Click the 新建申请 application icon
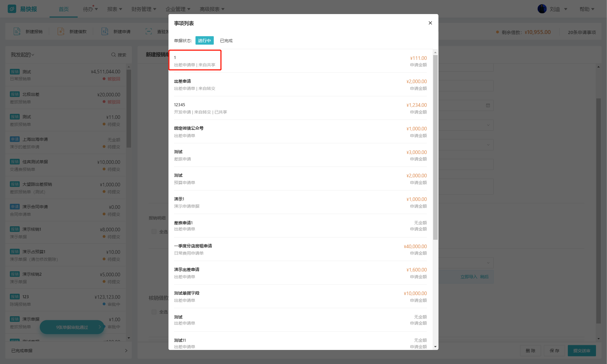This screenshot has width=607, height=364. coord(105,31)
